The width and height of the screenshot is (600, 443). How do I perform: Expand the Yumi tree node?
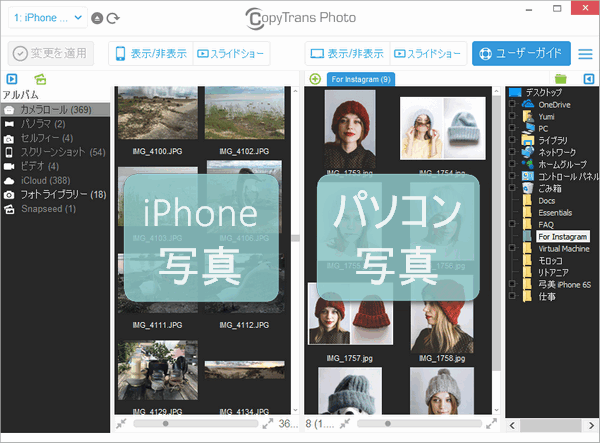tap(512, 116)
